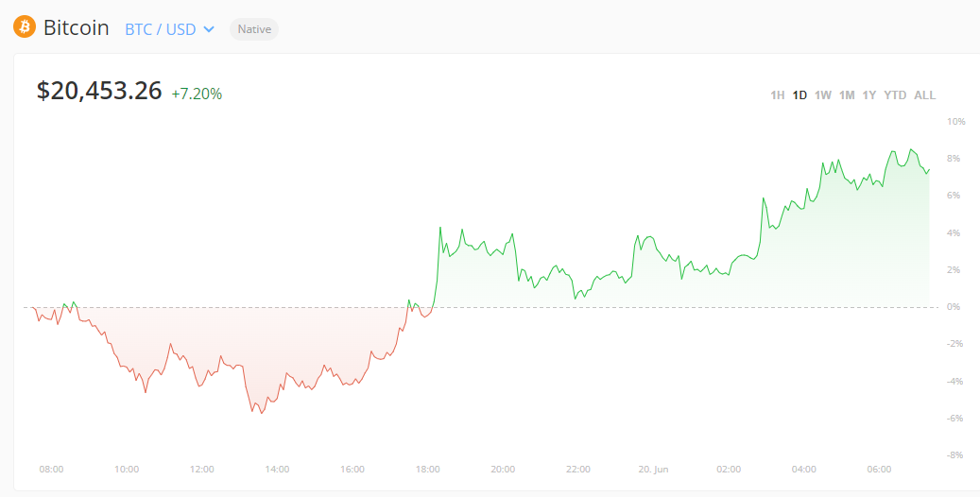Switch chart to 1W range

pyautogui.click(x=823, y=95)
